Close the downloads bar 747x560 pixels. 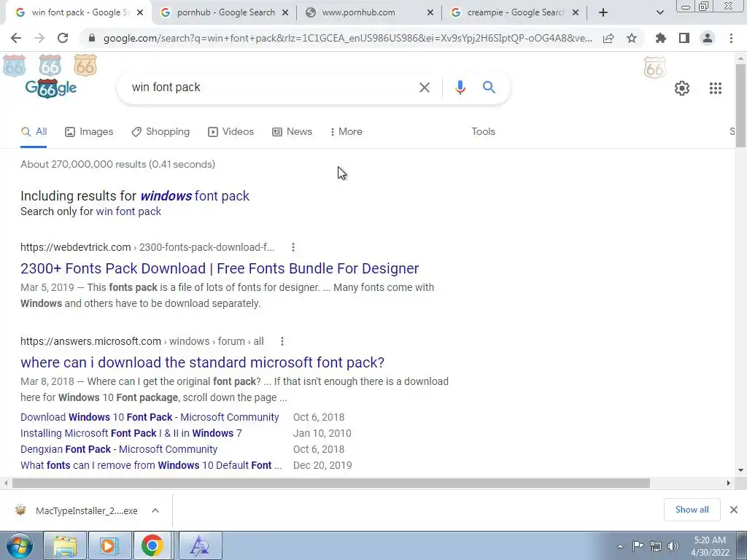[734, 510]
